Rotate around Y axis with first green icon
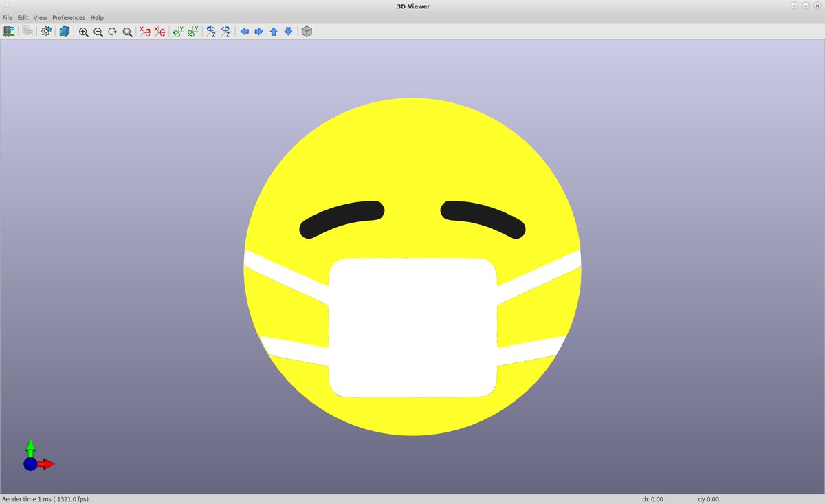 pyautogui.click(x=178, y=32)
